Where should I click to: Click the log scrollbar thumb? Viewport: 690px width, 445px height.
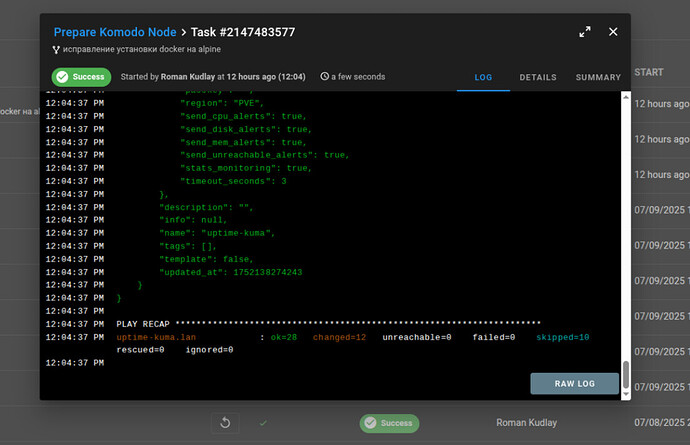626,375
